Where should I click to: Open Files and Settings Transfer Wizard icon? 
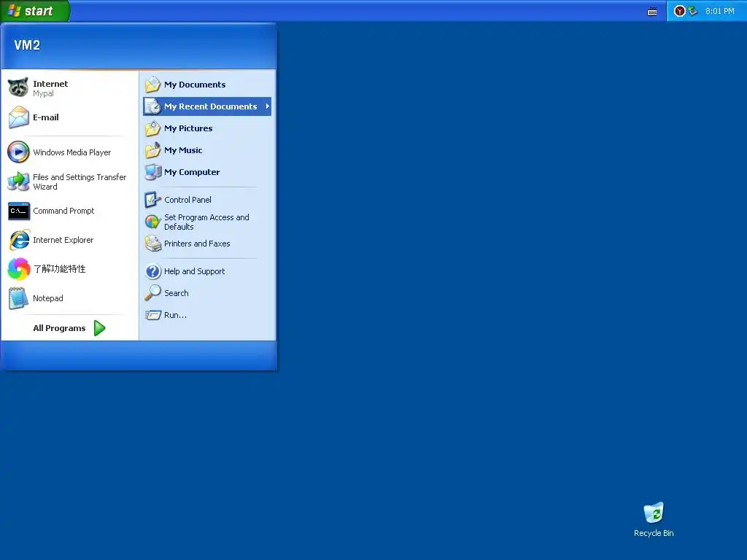(18, 182)
